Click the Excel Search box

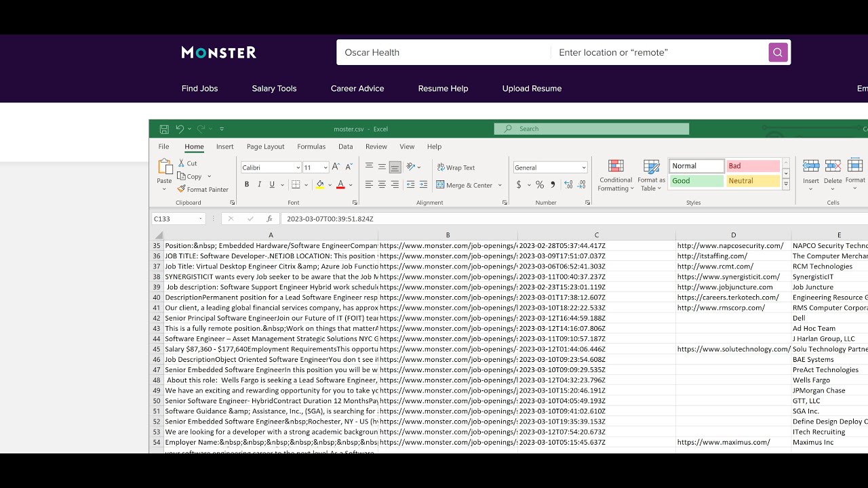591,129
